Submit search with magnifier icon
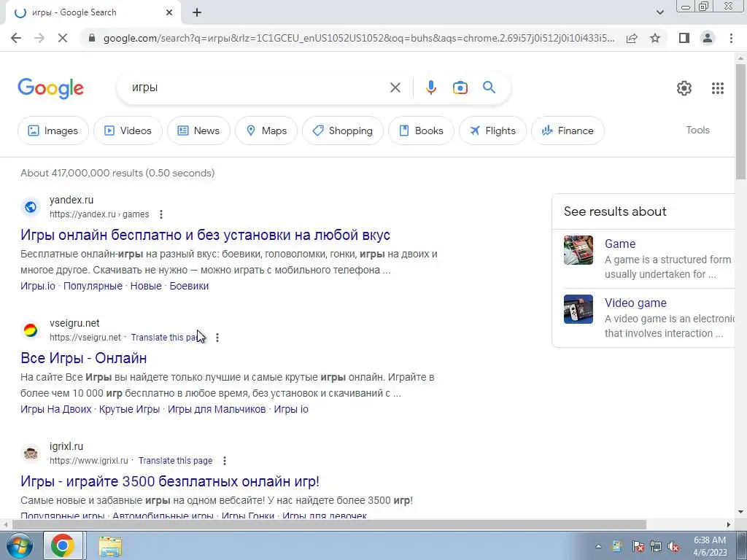The width and height of the screenshot is (747, 560). coord(489,87)
